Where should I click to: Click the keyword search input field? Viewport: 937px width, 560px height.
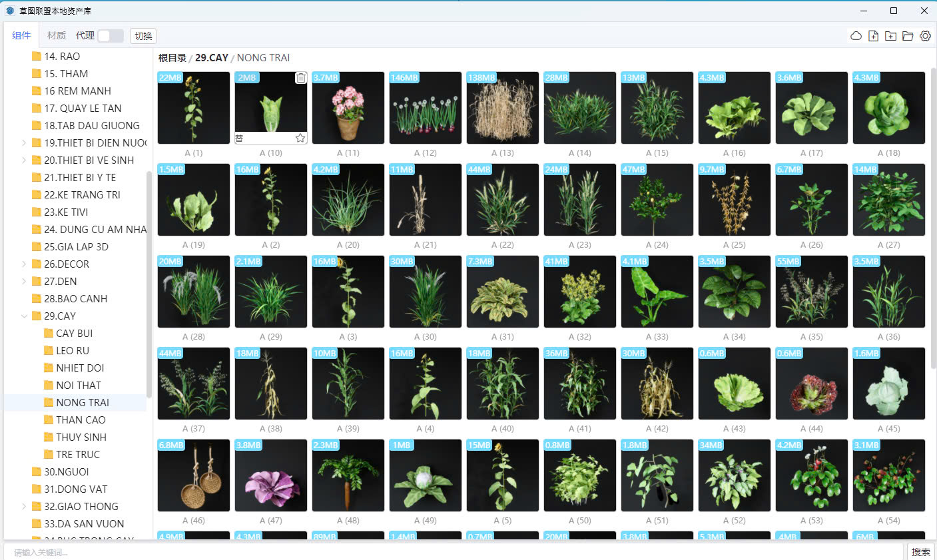coord(453,552)
